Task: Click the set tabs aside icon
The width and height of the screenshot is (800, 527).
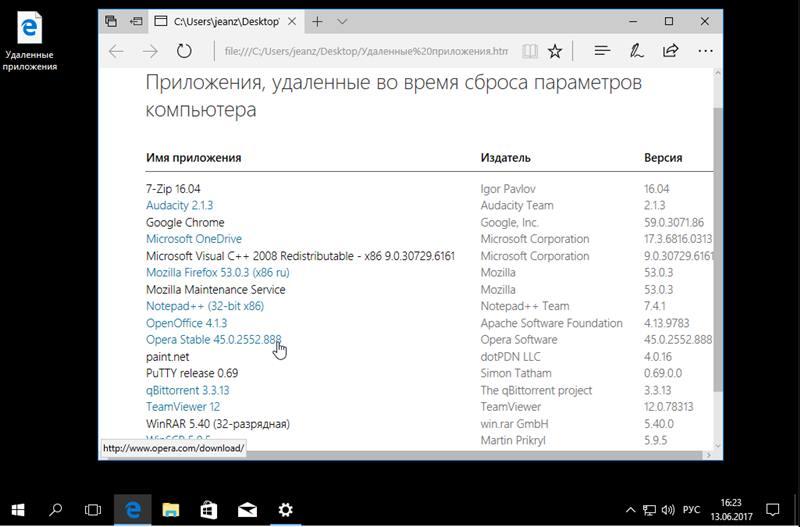Action: pyautogui.click(x=136, y=21)
